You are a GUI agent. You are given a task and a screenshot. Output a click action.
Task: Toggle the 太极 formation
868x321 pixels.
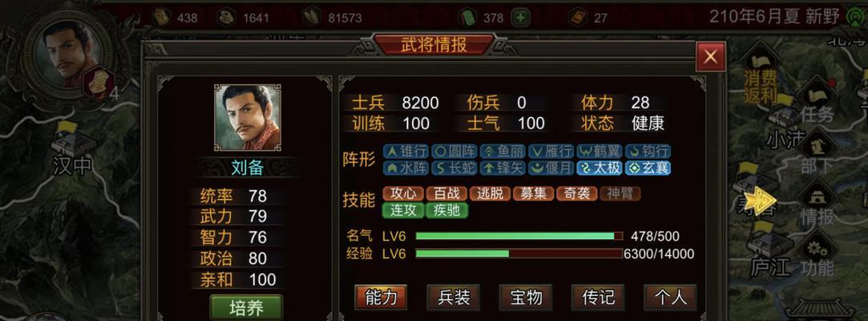click(x=600, y=168)
